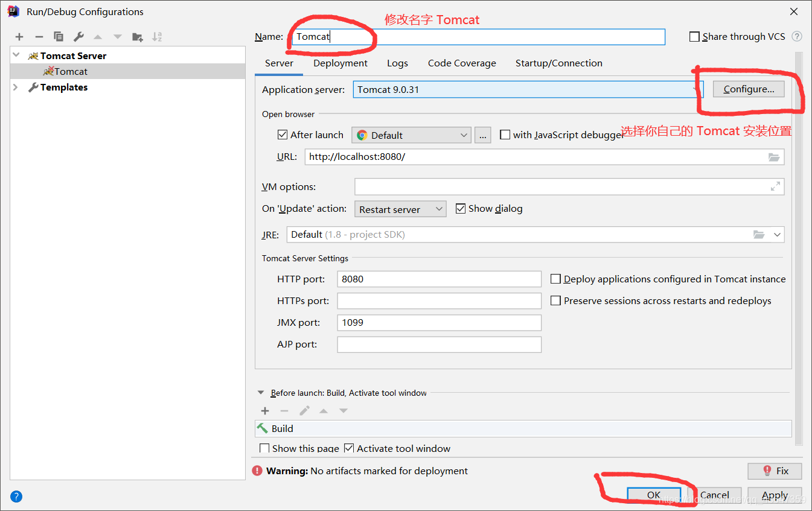Viewport: 812px width, 511px height.
Task: Expand VM options field icon
Action: click(x=775, y=187)
